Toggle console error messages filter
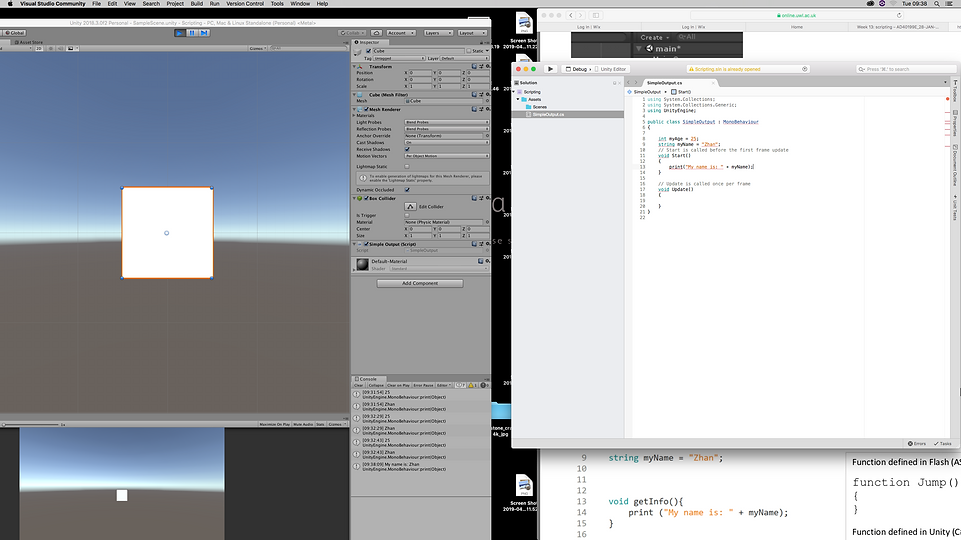 click(484, 386)
